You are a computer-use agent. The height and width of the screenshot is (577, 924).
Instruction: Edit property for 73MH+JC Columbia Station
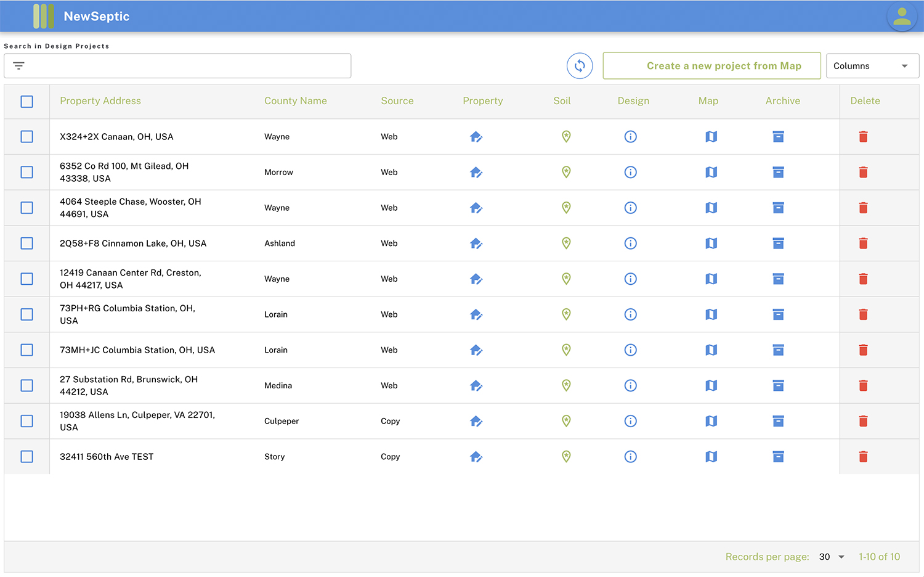pos(476,350)
